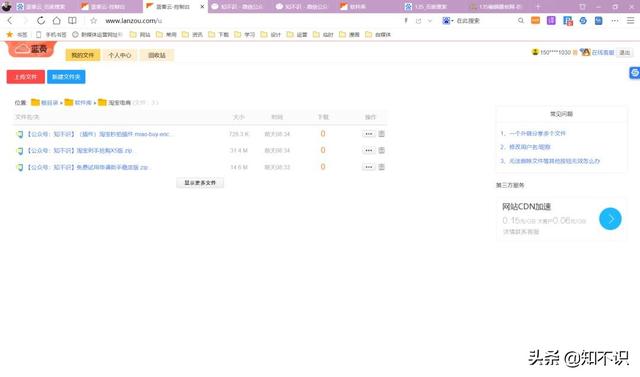Open the third zip file link (14.6 M)
Screen dimensions: 640x377
click(x=89, y=167)
